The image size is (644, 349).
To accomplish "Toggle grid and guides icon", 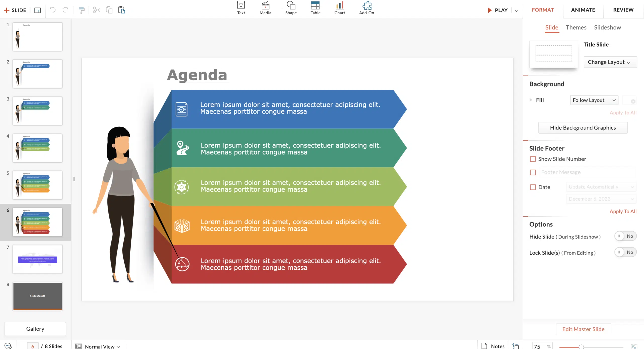I will coord(515,346).
